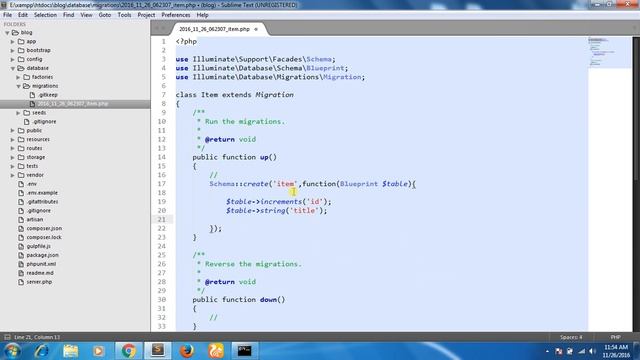The width and height of the screenshot is (640, 360).
Task: Open the .env file
Action: click(31, 184)
